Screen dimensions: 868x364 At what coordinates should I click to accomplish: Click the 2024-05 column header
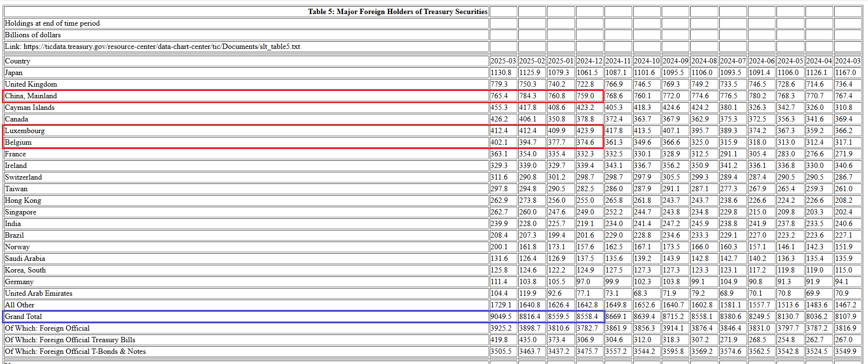pyautogui.click(x=790, y=61)
